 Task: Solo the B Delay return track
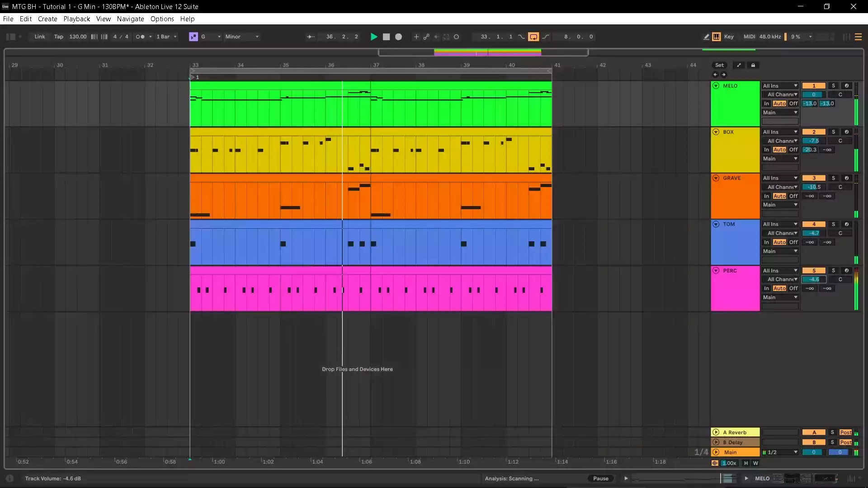coord(832,442)
